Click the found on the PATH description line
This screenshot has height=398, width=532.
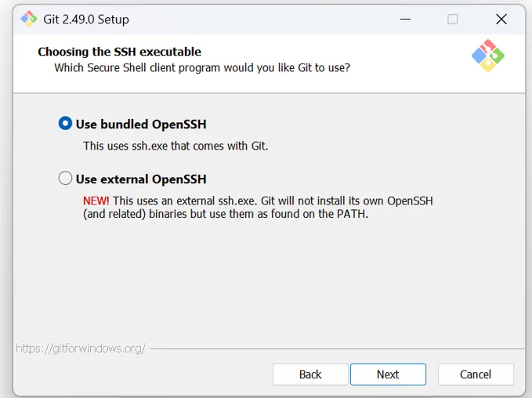(x=226, y=214)
